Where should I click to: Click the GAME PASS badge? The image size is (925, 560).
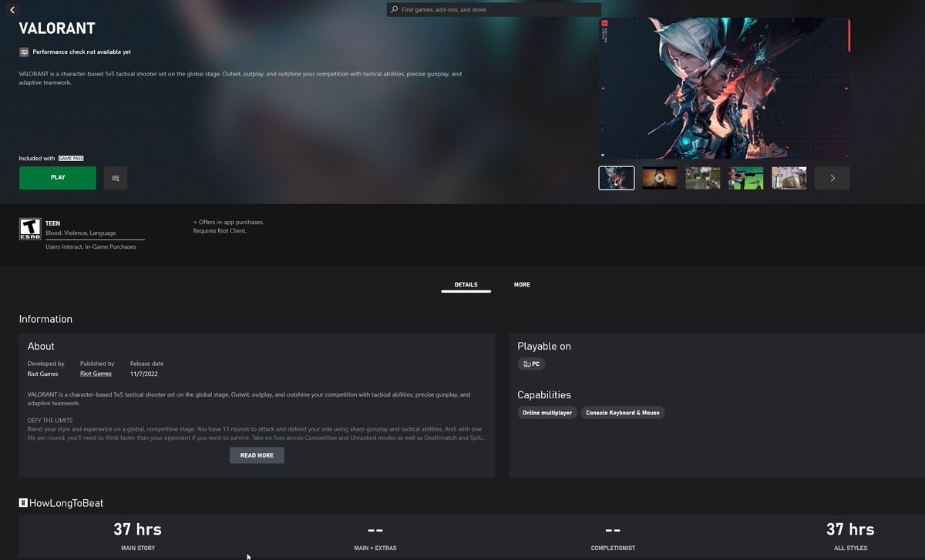pos(71,158)
